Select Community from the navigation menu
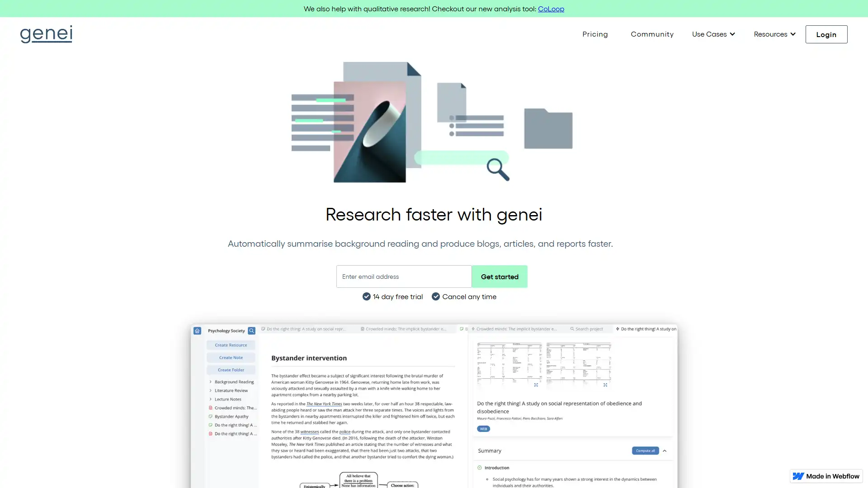 [x=652, y=34]
